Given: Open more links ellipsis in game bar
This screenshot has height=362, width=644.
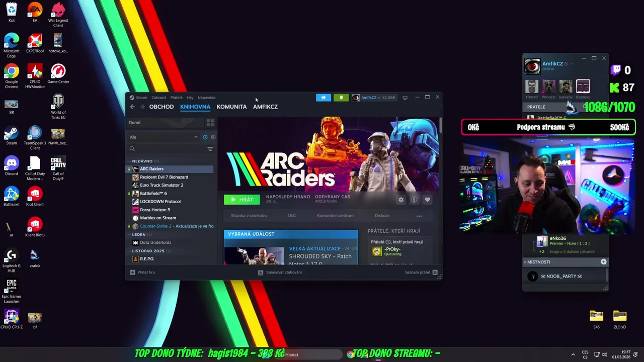Looking at the screenshot, I should 419,216.
